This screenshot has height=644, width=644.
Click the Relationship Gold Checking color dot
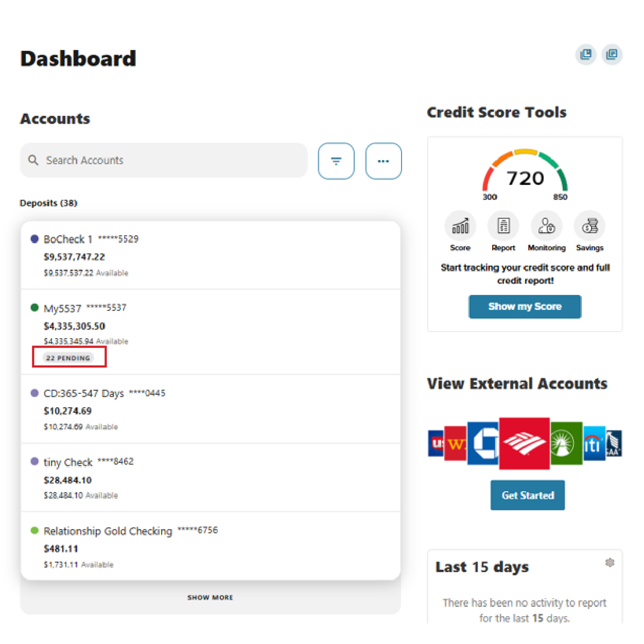35,531
